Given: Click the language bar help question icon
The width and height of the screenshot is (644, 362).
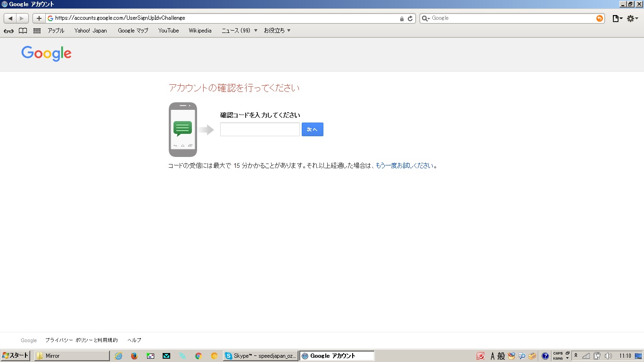Looking at the screenshot, I should pos(545,356).
